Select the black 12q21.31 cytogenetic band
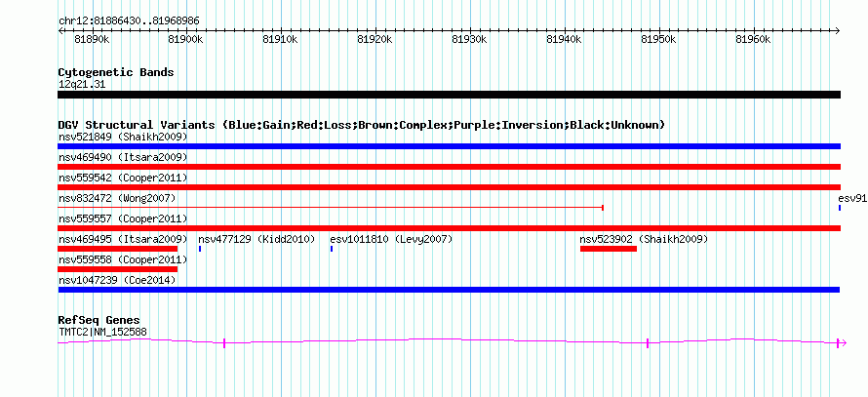Image resolution: width=868 pixels, height=397 pixels. pos(449,95)
